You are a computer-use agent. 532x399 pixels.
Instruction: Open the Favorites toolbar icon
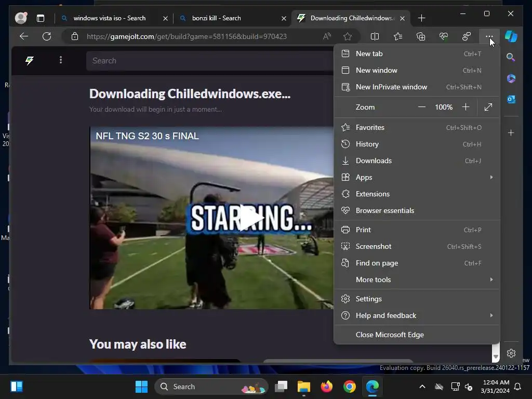pos(398,36)
